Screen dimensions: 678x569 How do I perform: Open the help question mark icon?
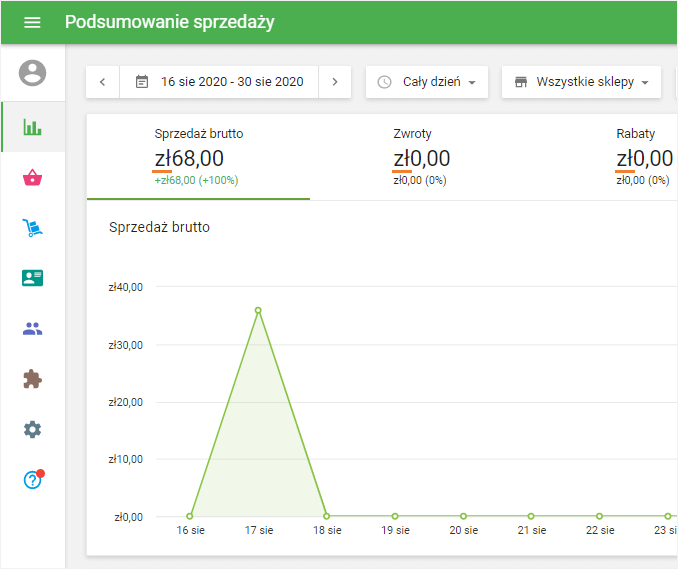33,480
